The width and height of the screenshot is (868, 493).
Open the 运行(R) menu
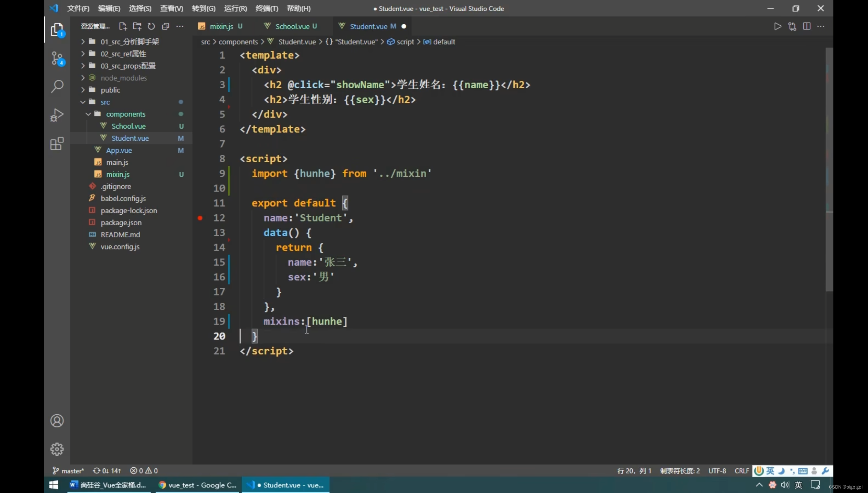[x=235, y=8]
